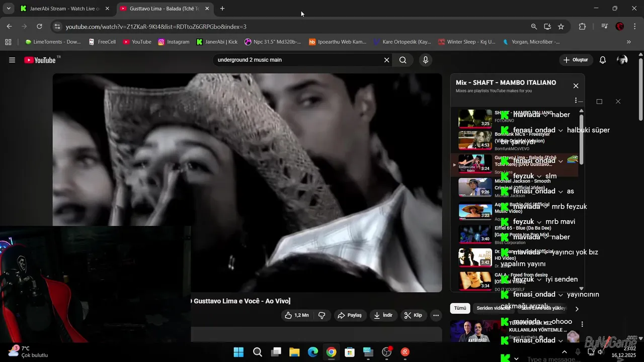Play Michael Jackson Smooth Criminal thumbnail

point(475,187)
